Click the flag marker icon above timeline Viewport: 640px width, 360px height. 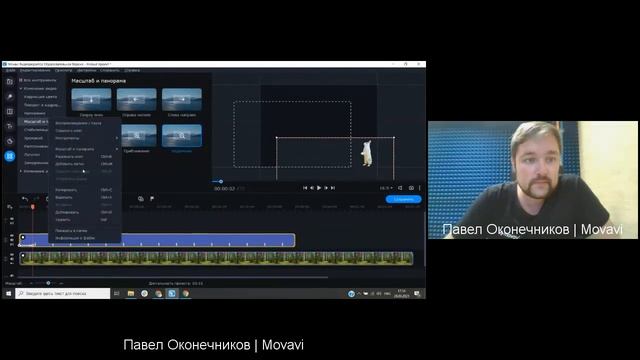point(152,199)
